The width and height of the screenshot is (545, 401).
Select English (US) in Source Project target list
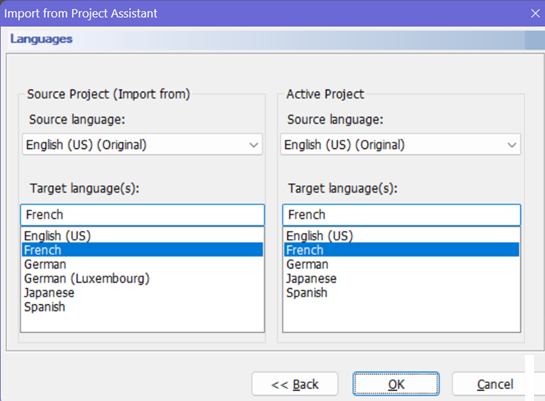tap(143, 236)
